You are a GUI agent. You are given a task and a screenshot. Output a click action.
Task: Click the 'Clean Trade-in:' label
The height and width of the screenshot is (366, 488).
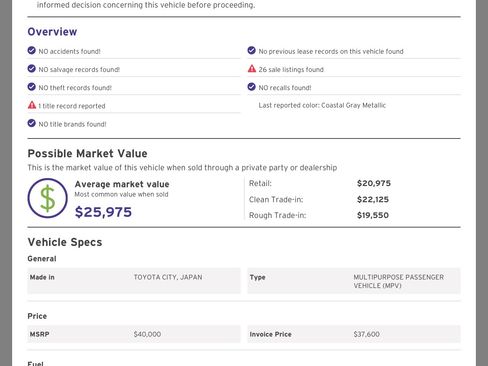[276, 200]
